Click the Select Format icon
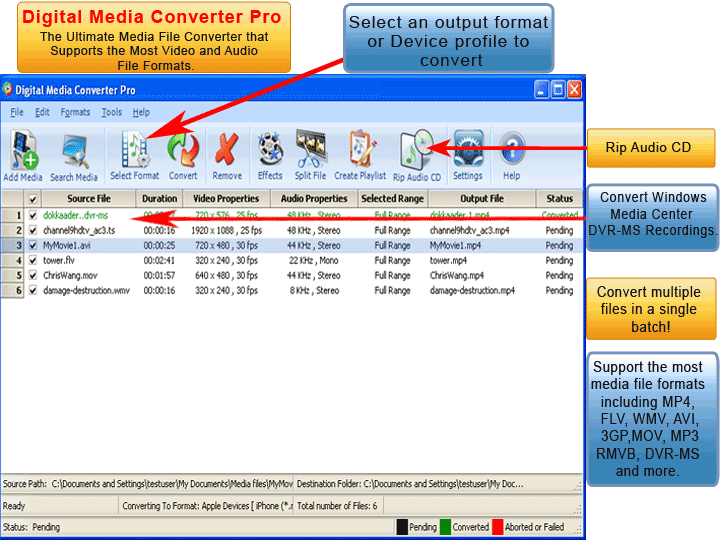This screenshot has width=720, height=540. click(134, 153)
